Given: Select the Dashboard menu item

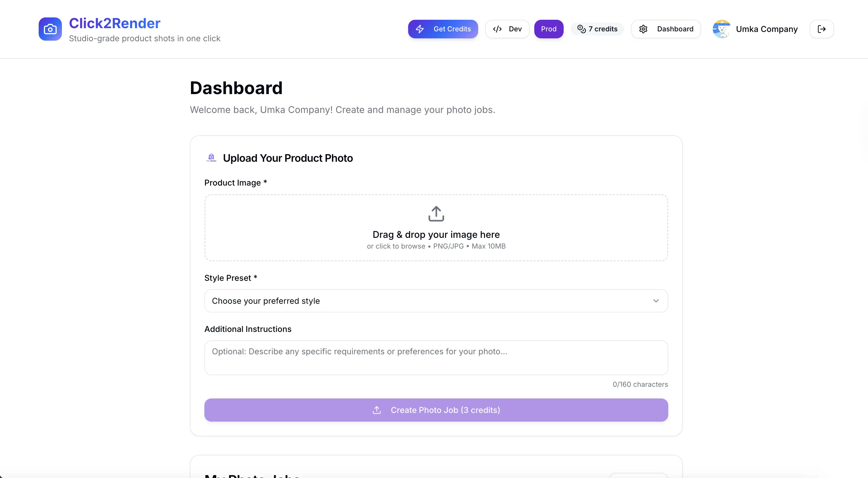Looking at the screenshot, I should [666, 29].
